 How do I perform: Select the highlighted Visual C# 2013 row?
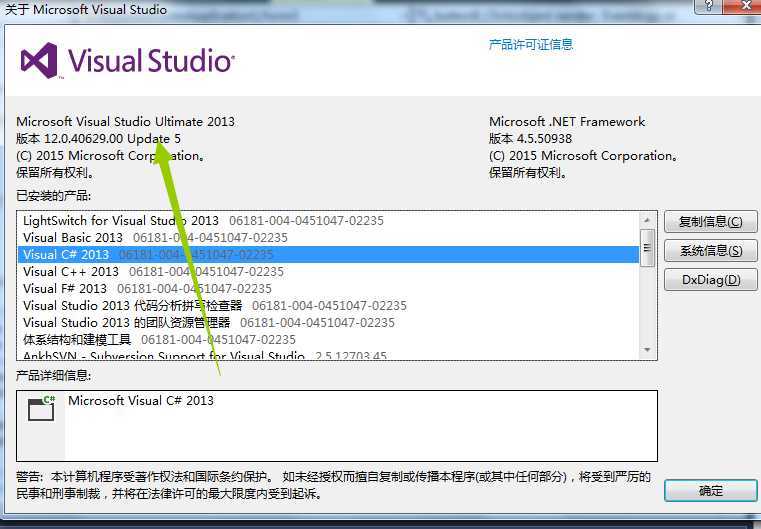tap(328, 255)
